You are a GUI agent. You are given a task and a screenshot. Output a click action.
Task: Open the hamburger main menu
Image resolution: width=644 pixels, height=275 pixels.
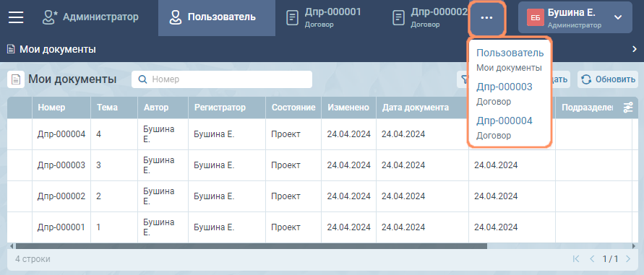pos(16,17)
